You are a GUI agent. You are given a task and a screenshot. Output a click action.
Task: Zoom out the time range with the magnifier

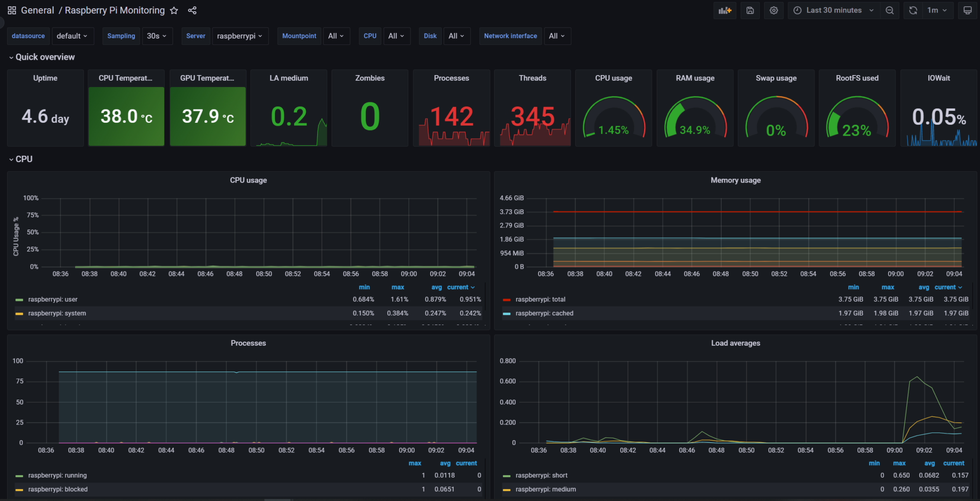[890, 10]
